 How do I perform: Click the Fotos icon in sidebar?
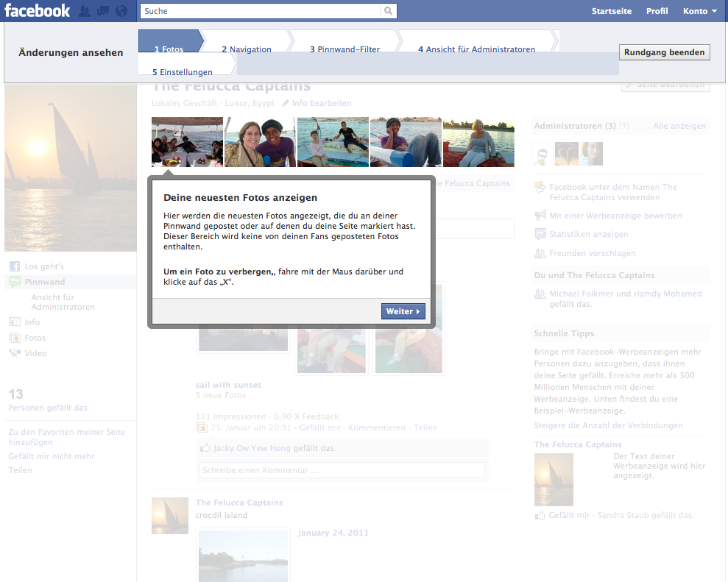pyautogui.click(x=15, y=338)
